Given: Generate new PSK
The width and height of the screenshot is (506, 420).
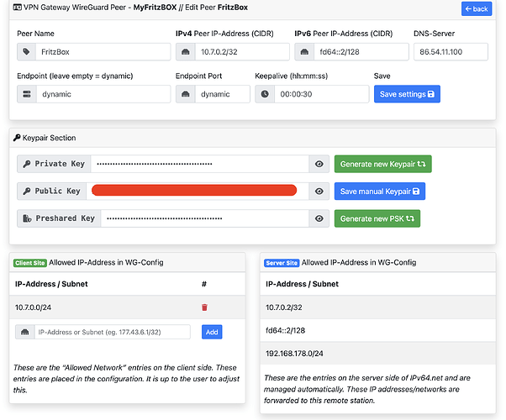Looking at the screenshot, I should (x=377, y=218).
